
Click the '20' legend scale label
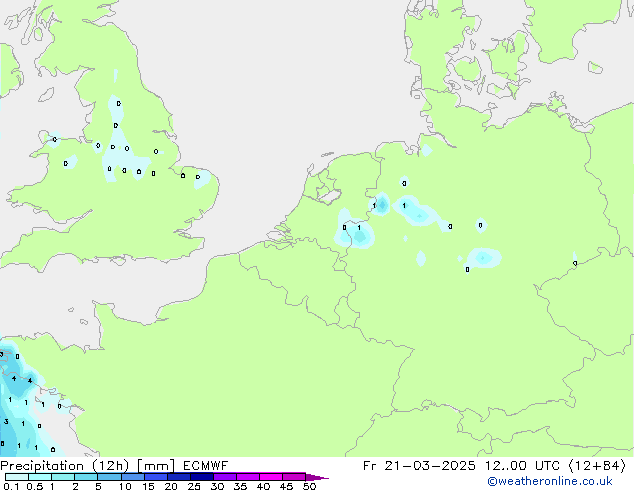(171, 486)
